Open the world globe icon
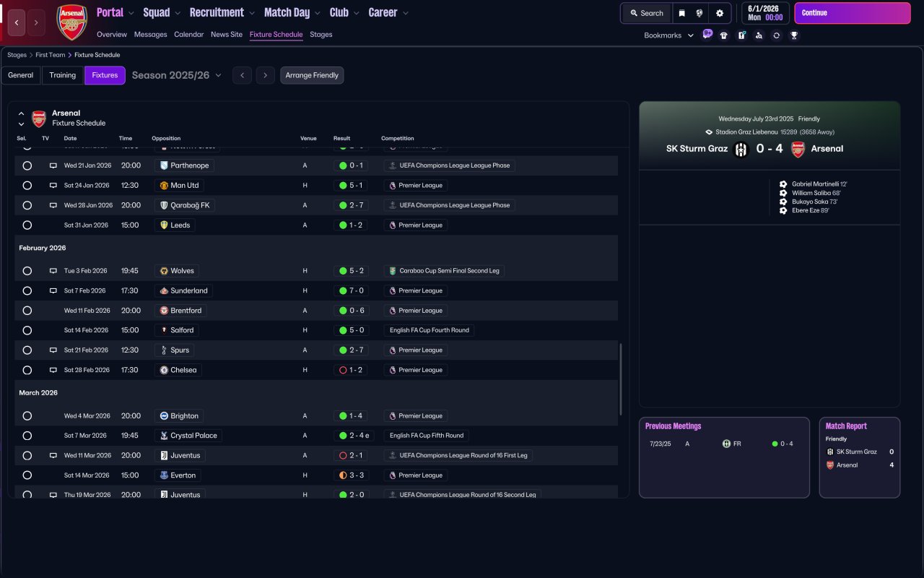This screenshot has width=924, height=578. (x=699, y=13)
